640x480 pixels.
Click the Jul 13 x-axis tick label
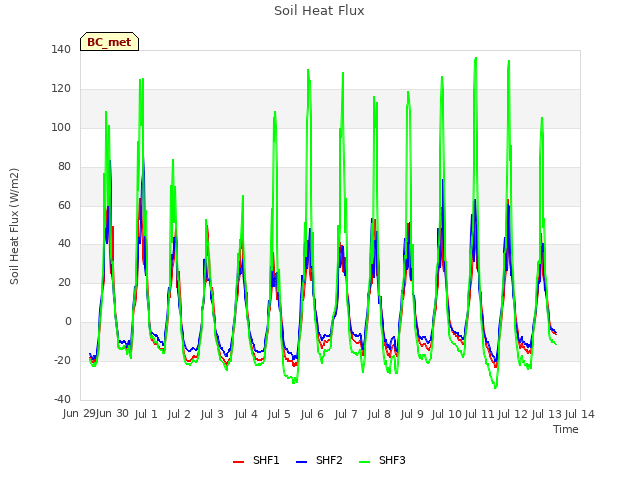pos(547,414)
